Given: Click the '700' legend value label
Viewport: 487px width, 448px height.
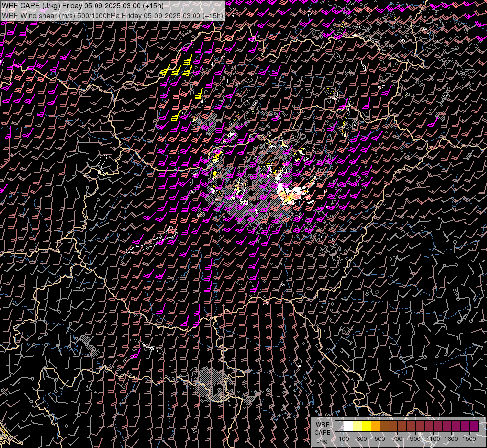Looking at the screenshot, I should [397, 439].
